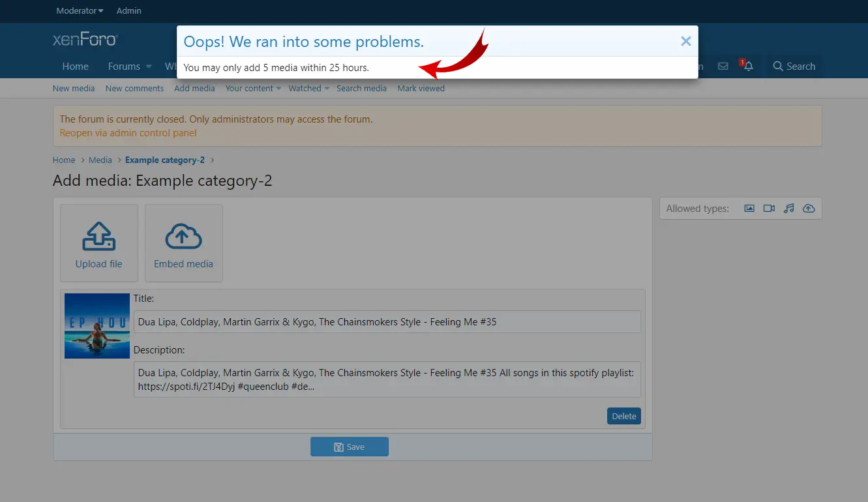Click the Upload file button
Screen dimensions: 868x502
99,243
